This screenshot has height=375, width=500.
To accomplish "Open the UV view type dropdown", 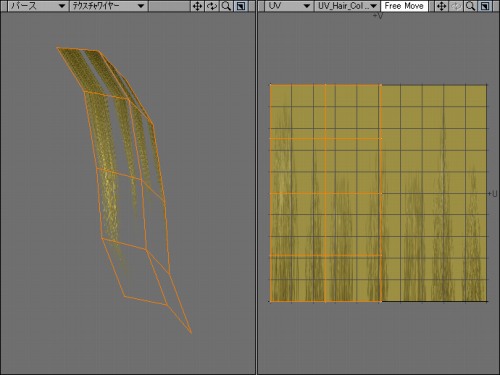I will click(288, 6).
